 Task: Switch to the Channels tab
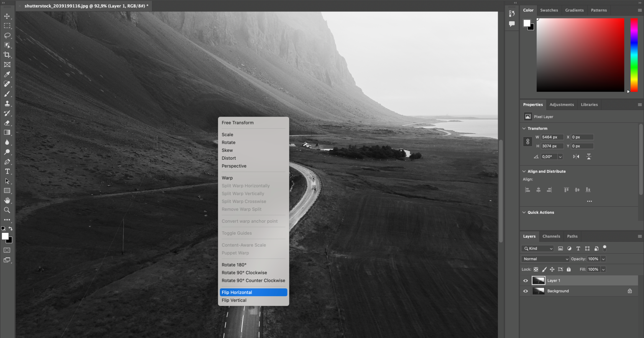551,236
